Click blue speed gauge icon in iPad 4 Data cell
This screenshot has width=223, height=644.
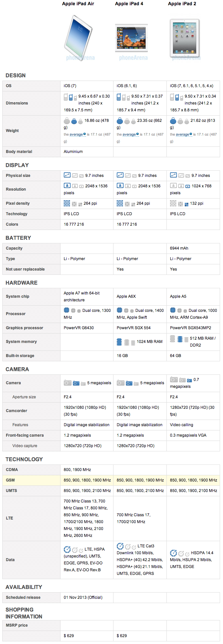pyautogui.click(x=120, y=546)
